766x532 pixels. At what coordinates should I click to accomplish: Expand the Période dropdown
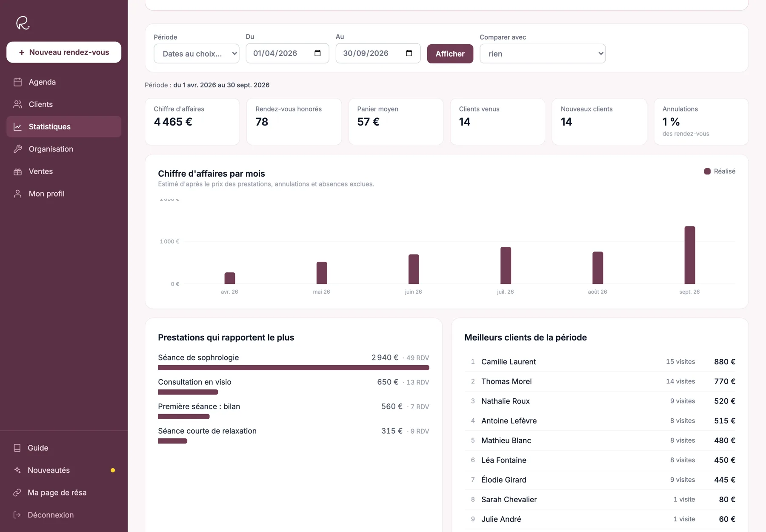click(196, 54)
